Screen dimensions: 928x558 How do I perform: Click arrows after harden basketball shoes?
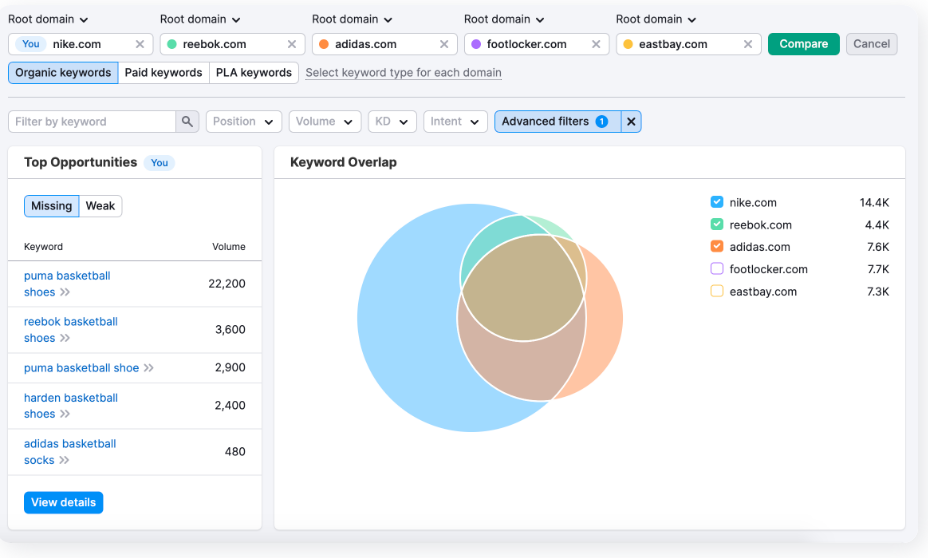tap(65, 414)
